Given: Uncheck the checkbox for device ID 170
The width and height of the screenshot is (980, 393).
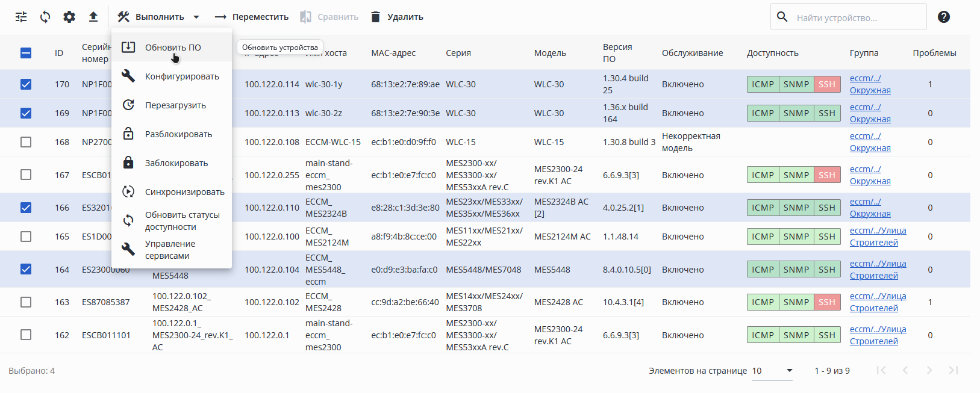Looking at the screenshot, I should (26, 84).
